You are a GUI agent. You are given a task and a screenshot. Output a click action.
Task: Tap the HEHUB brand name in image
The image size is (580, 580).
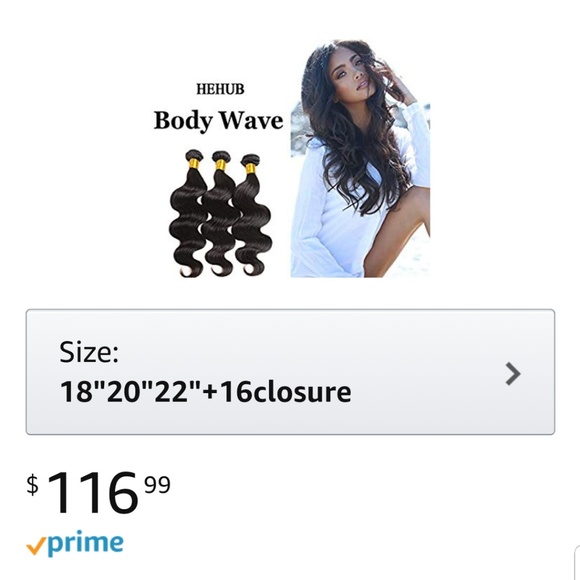tap(220, 89)
